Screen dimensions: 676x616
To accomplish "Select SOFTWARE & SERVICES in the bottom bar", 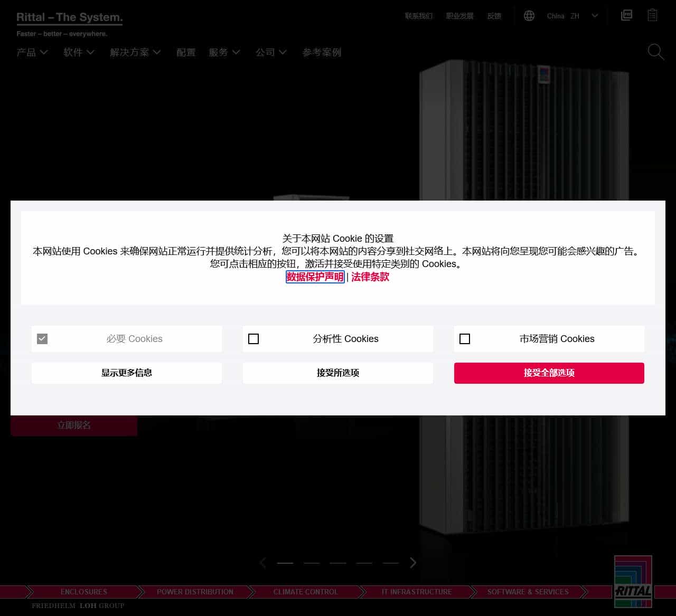I will tap(528, 592).
